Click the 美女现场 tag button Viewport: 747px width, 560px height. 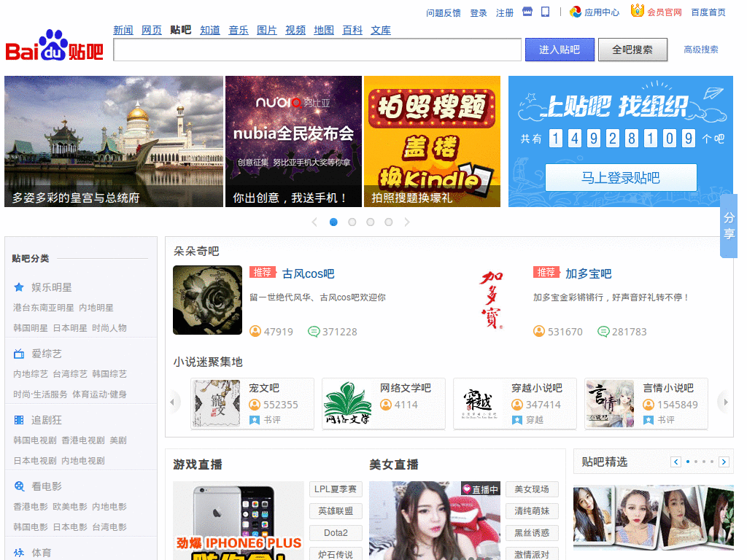pyautogui.click(x=532, y=489)
